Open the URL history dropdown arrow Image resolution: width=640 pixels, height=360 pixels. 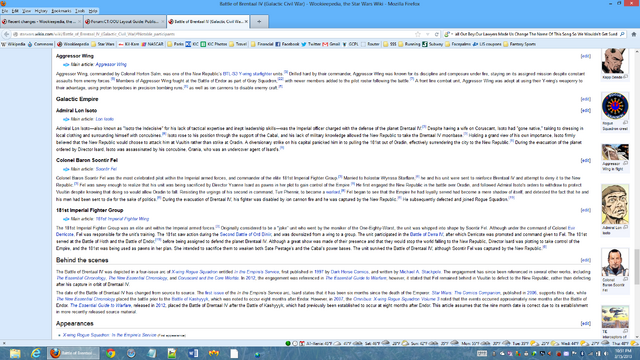(x=427, y=34)
